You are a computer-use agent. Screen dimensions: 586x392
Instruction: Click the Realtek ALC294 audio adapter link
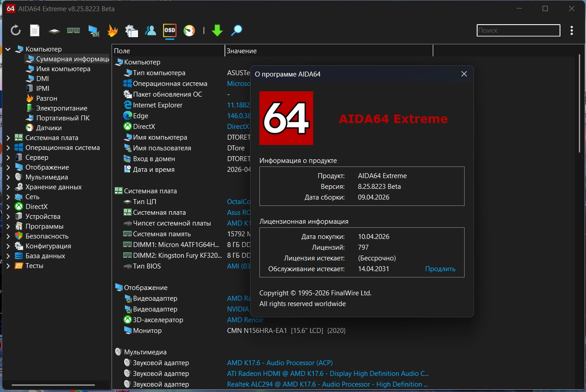pos(327,384)
